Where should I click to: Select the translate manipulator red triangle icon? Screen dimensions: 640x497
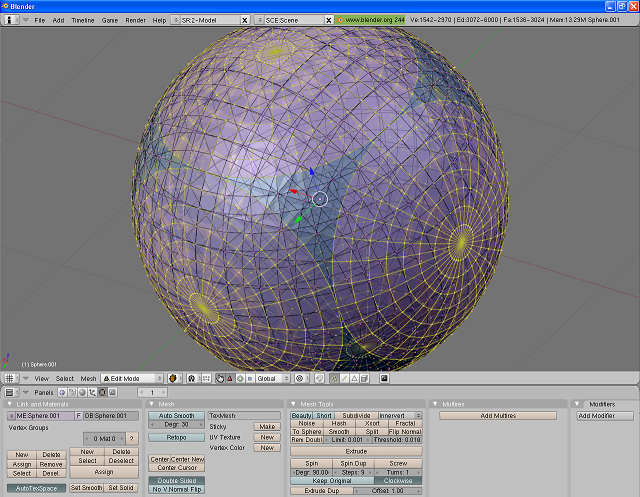[230, 378]
